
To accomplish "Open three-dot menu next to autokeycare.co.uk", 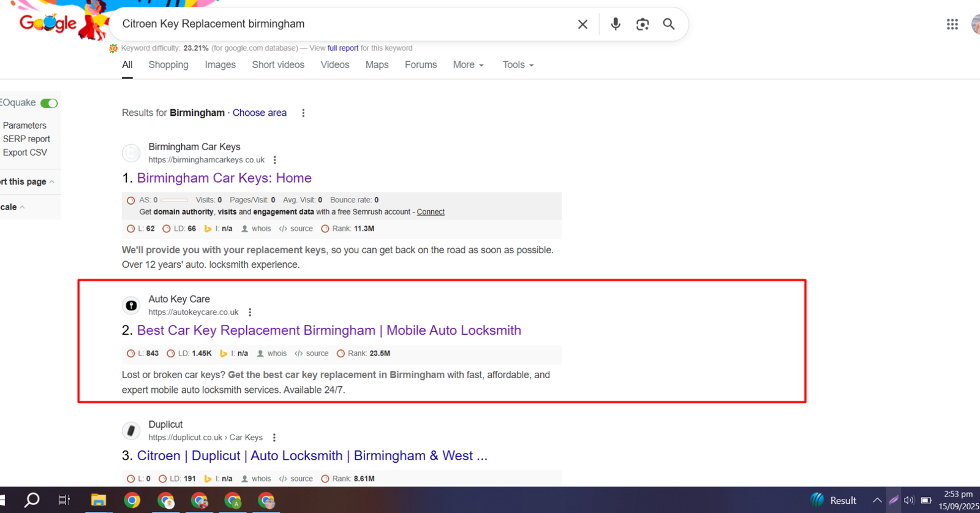I will [x=250, y=313].
